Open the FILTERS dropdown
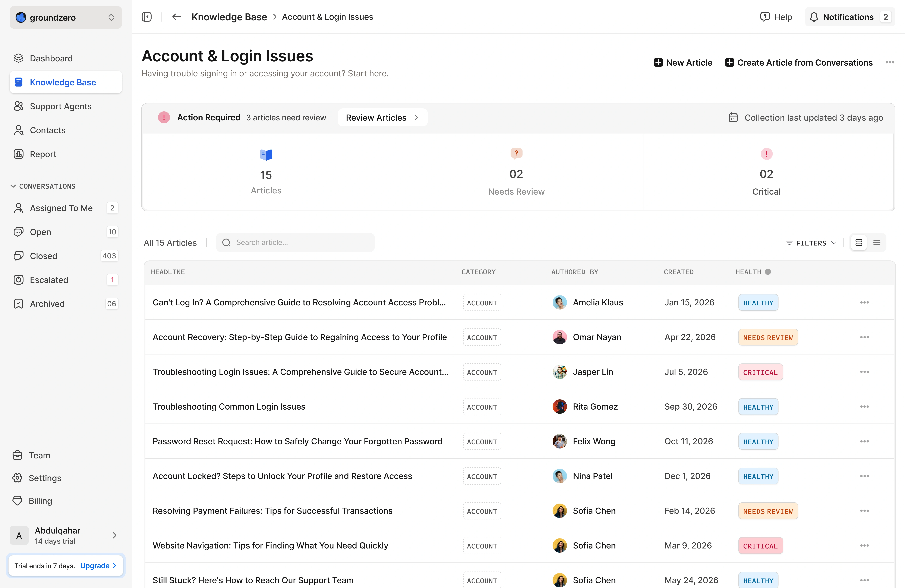 tap(811, 243)
